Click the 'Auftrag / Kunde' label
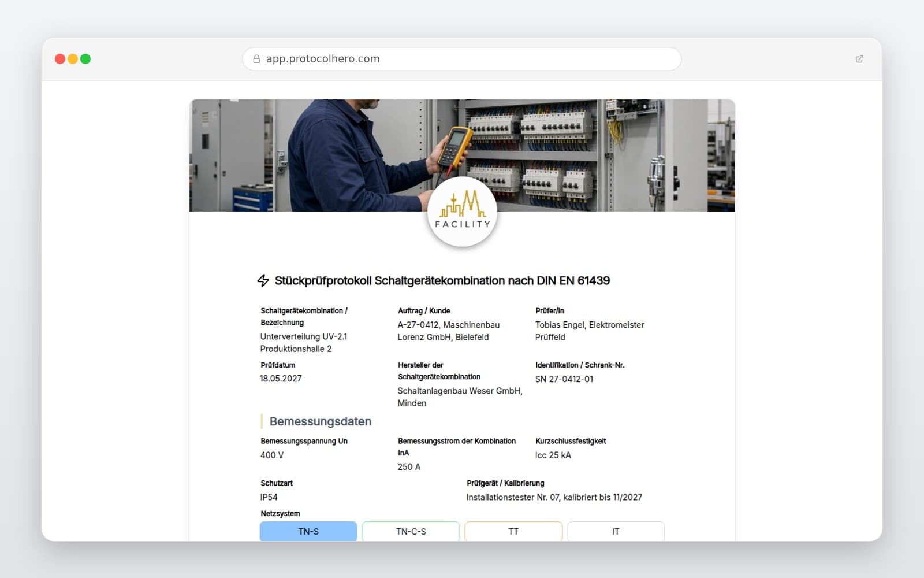The width and height of the screenshot is (924, 578). point(424,311)
